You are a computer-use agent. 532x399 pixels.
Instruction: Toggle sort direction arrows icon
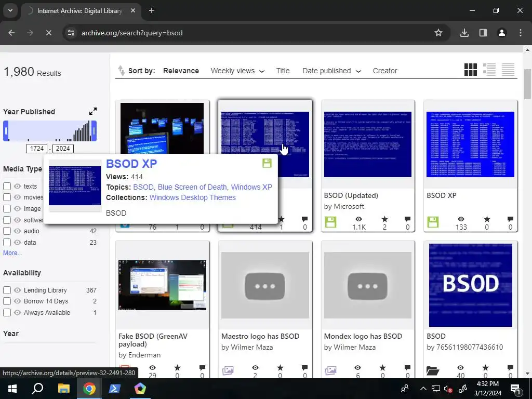coord(121,71)
